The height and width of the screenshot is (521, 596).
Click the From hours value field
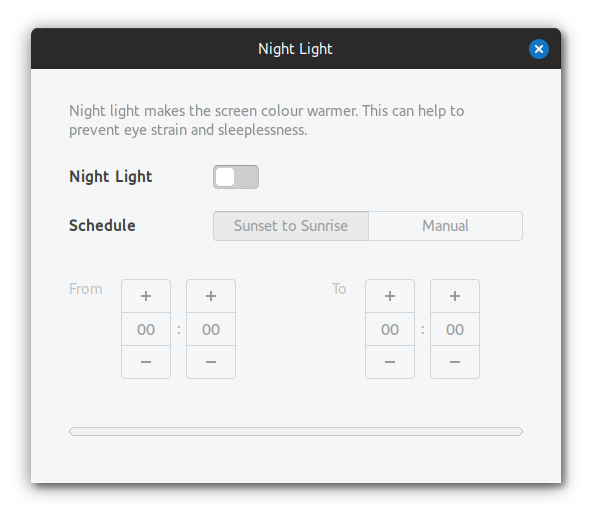[146, 329]
